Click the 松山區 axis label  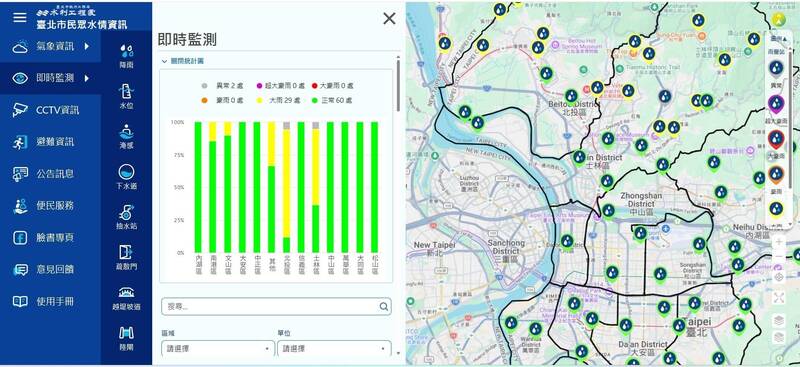(374, 266)
